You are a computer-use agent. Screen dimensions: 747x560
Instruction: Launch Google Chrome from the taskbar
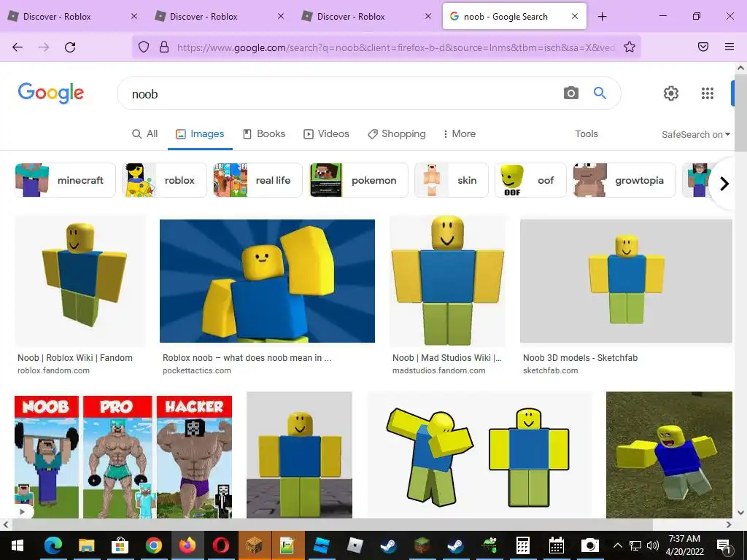click(x=153, y=545)
